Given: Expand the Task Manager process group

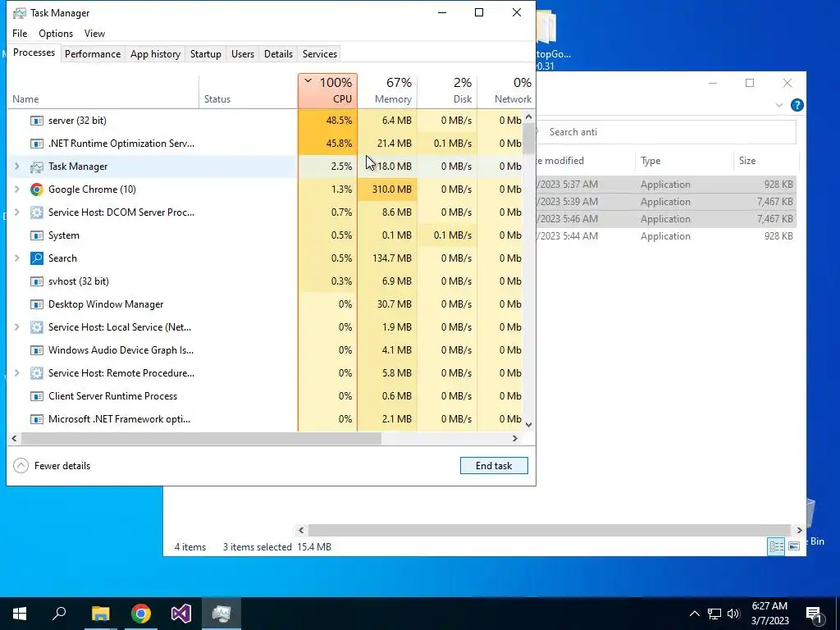Looking at the screenshot, I should pyautogui.click(x=16, y=167).
